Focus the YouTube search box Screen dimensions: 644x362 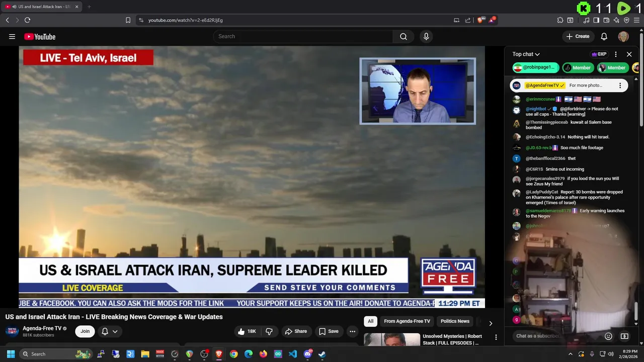(303, 36)
